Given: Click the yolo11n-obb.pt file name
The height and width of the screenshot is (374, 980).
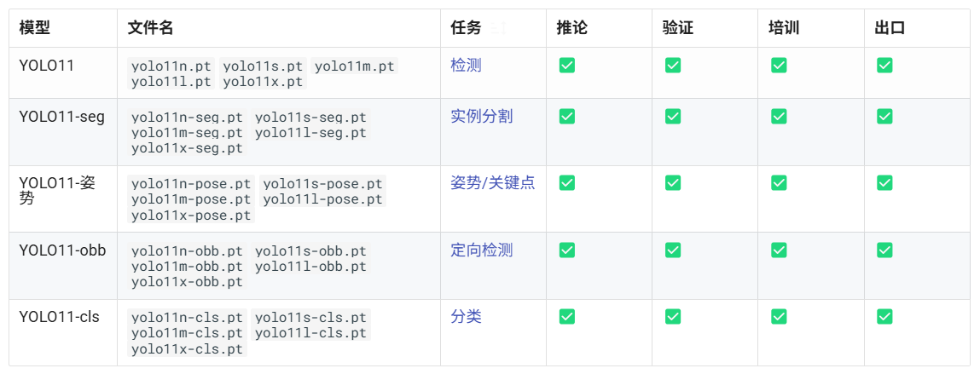Looking at the screenshot, I should pos(187,251).
